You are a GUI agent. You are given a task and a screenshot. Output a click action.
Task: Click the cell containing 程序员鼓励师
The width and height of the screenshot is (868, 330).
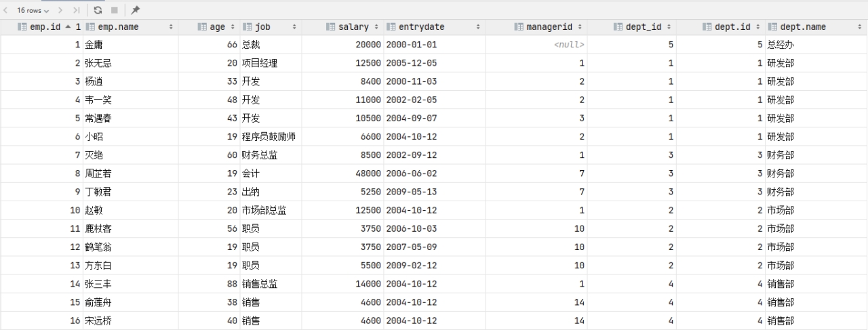pos(269,137)
